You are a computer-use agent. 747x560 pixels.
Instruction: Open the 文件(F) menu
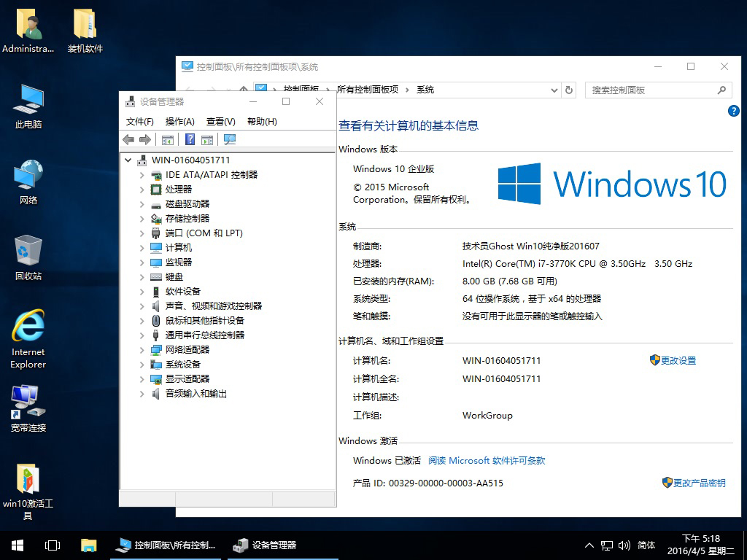click(x=139, y=122)
